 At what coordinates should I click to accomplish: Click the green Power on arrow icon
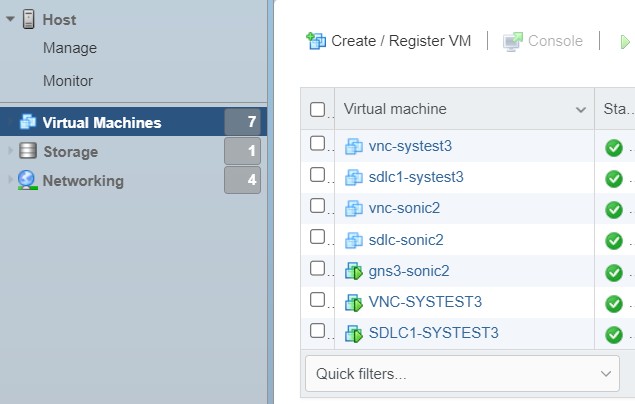coord(625,42)
